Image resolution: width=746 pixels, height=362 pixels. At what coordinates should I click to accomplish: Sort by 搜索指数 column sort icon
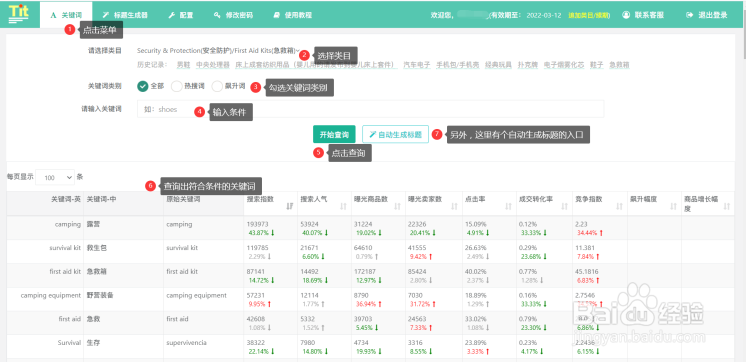290,206
